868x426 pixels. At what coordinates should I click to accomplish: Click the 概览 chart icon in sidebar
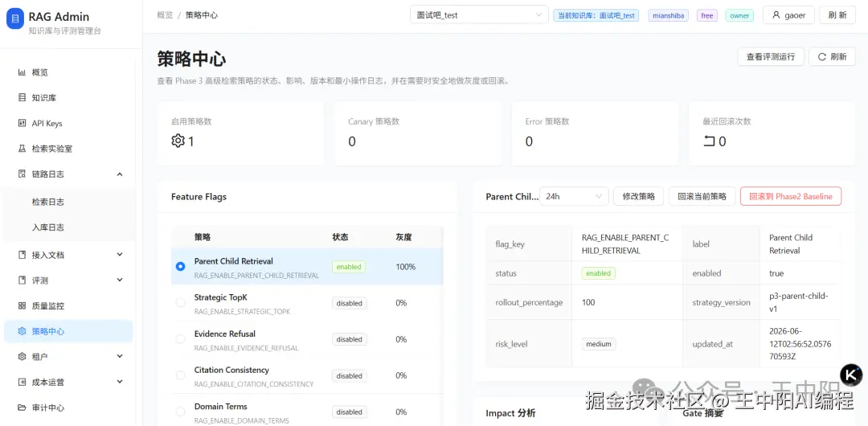23,72
